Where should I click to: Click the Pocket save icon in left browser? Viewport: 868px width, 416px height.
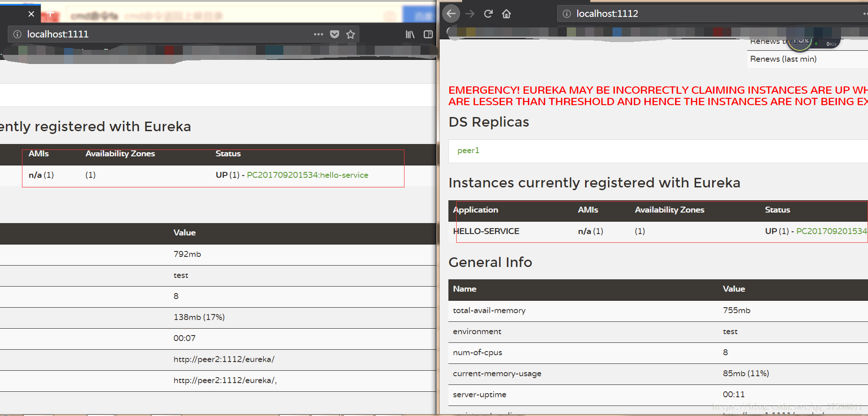click(x=335, y=34)
